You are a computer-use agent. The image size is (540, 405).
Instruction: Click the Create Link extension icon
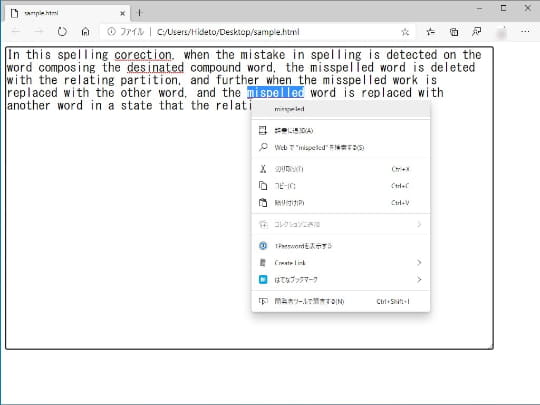tap(263, 263)
